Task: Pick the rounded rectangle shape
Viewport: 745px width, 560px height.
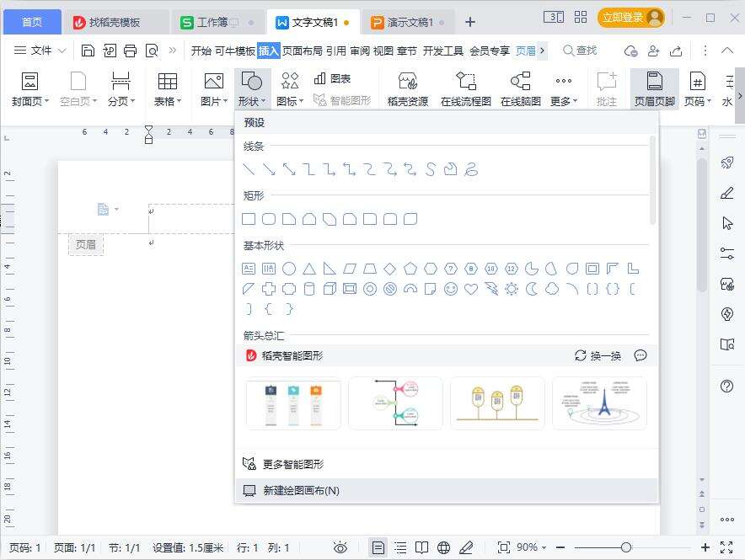Action: point(269,219)
